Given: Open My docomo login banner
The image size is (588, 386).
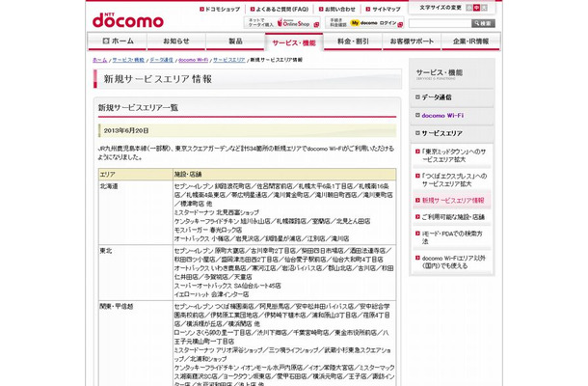Looking at the screenshot, I should point(364,23).
